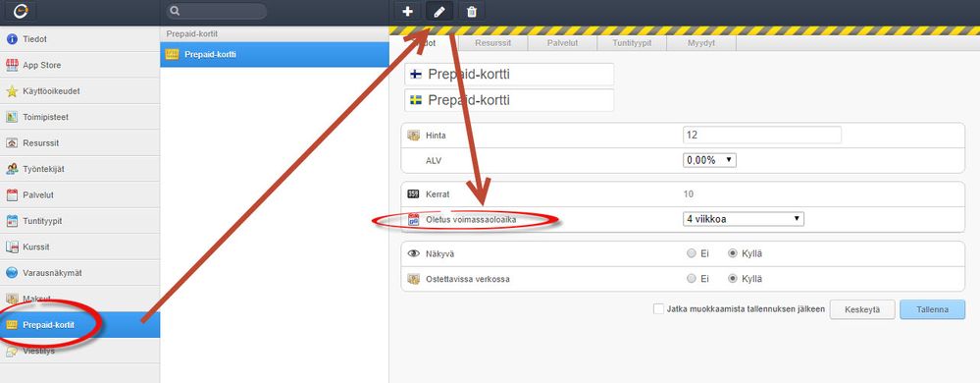This screenshot has height=383, width=980.
Task: Click the Prepaid-kortit list header text
Action: (192, 33)
